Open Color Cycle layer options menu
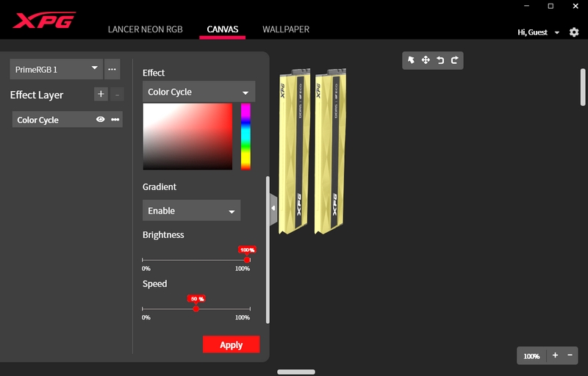The height and width of the screenshot is (376, 588). click(x=115, y=120)
